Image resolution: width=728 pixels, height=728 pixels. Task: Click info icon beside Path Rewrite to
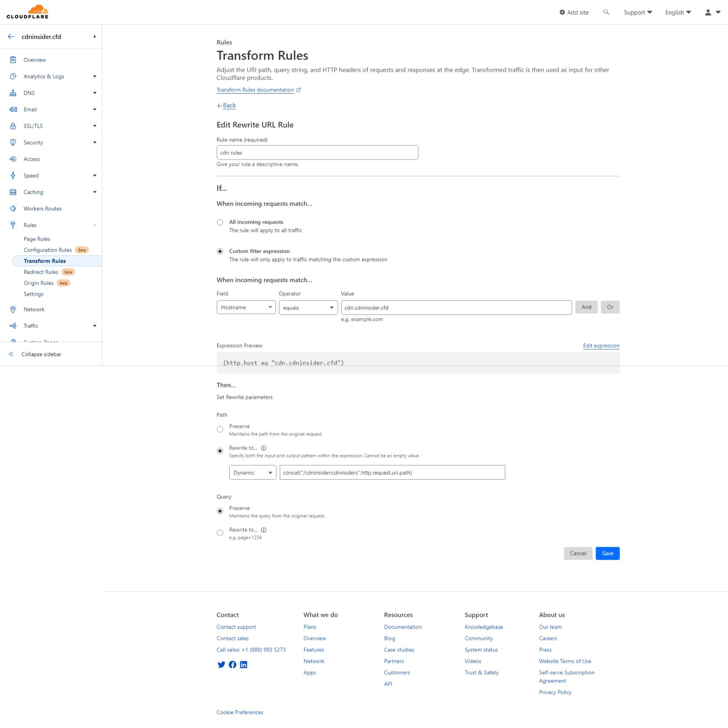click(x=263, y=448)
